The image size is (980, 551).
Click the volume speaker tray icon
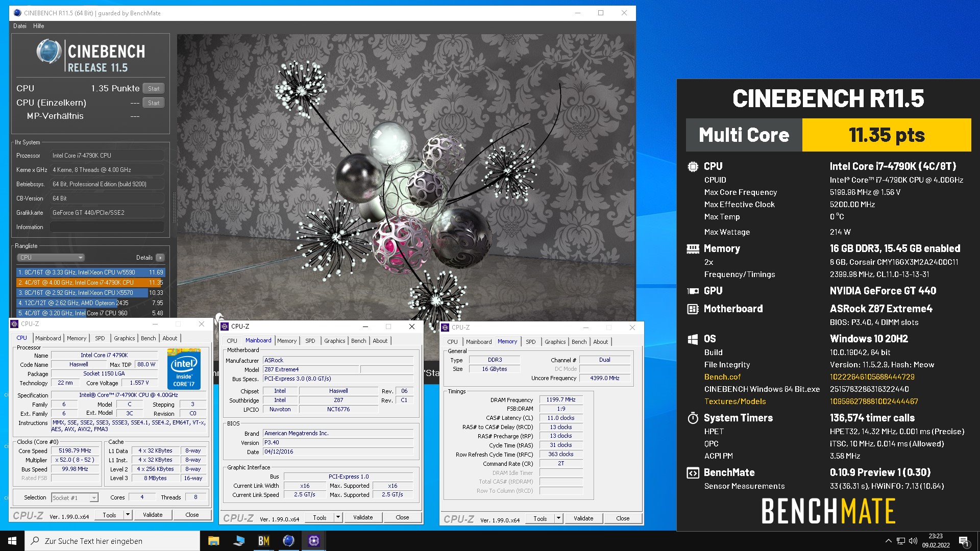(x=913, y=541)
